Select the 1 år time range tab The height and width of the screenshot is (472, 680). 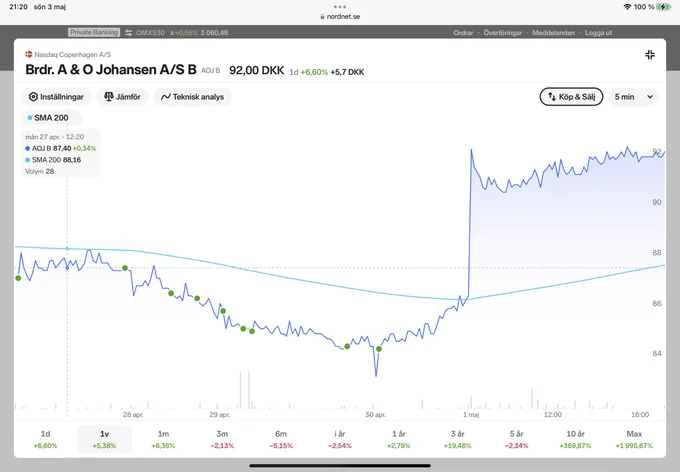(399, 439)
